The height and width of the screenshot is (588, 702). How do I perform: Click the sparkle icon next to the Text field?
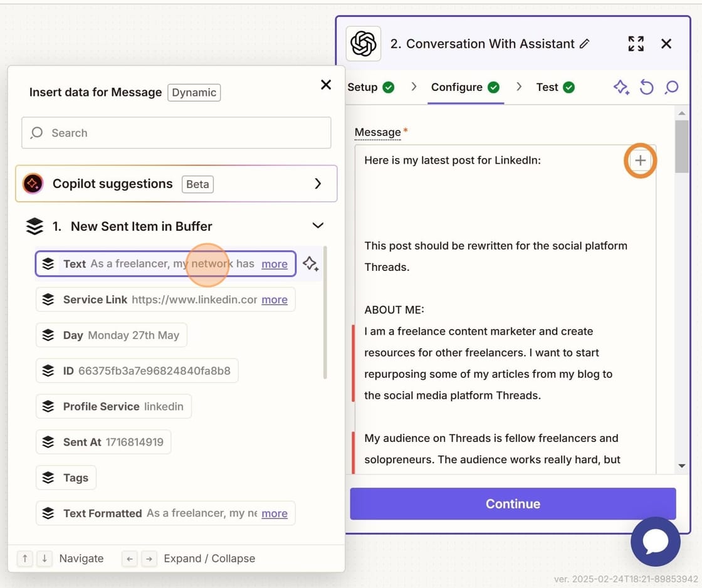(x=310, y=264)
